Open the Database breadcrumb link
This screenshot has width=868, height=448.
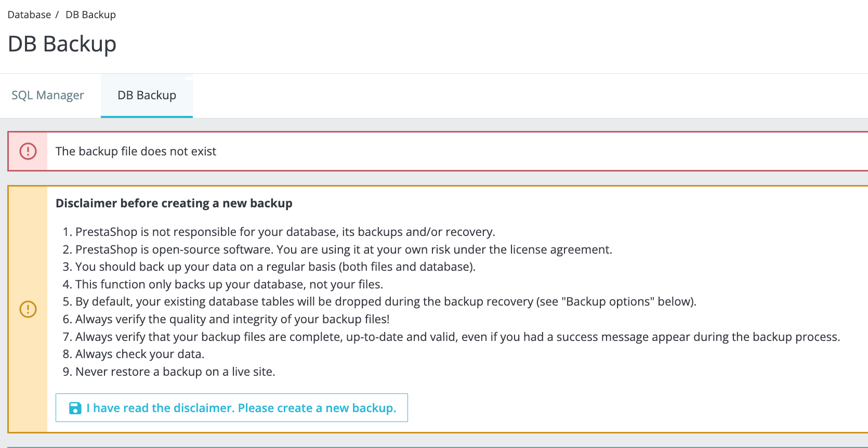[29, 15]
